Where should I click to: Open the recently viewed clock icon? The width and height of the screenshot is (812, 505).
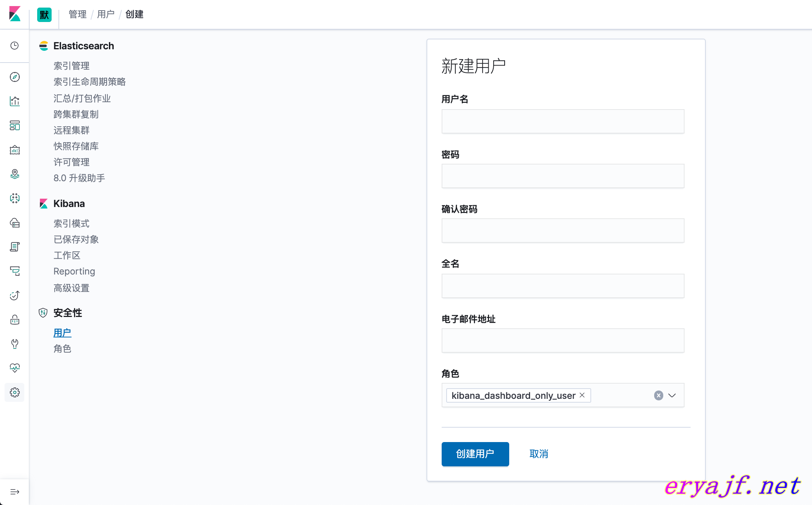tap(15, 45)
